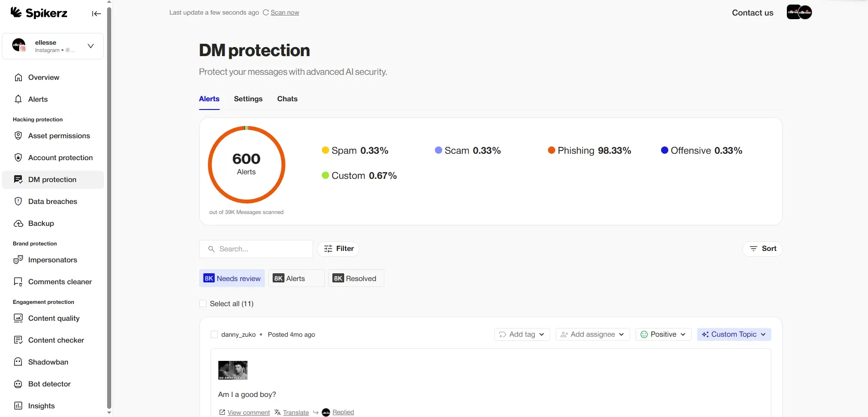Image resolution: width=868 pixels, height=417 pixels.
Task: Open View comment for danny_zuko's message
Action: click(x=248, y=412)
